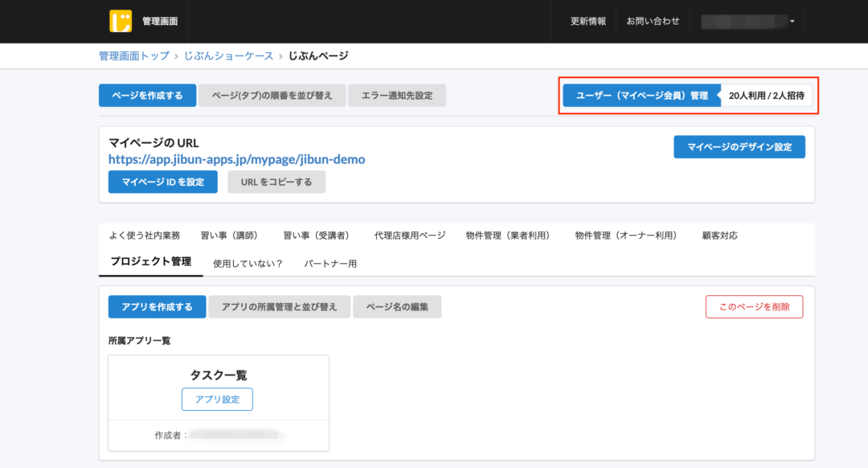Click このページを削除 button
Image resolution: width=868 pixels, height=468 pixels.
[x=754, y=306]
